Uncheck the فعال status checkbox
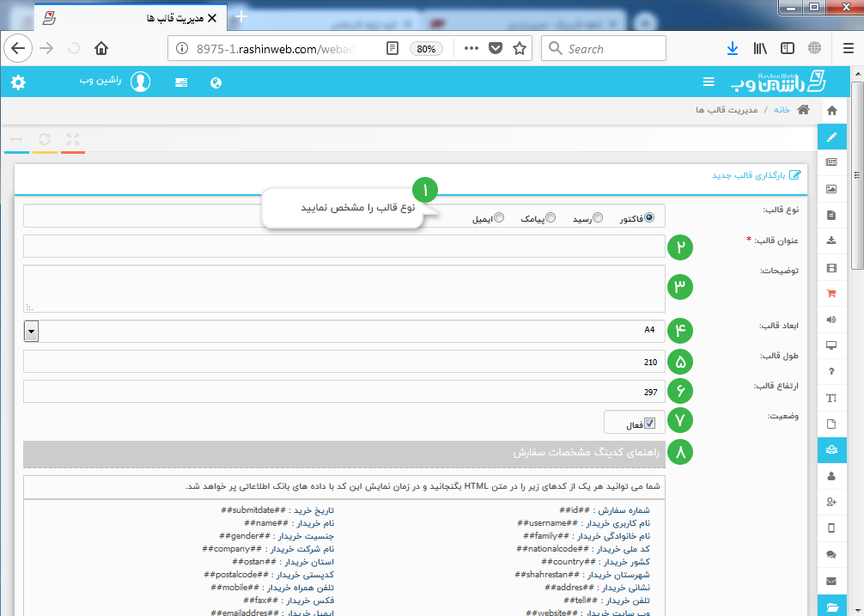 pyautogui.click(x=649, y=424)
